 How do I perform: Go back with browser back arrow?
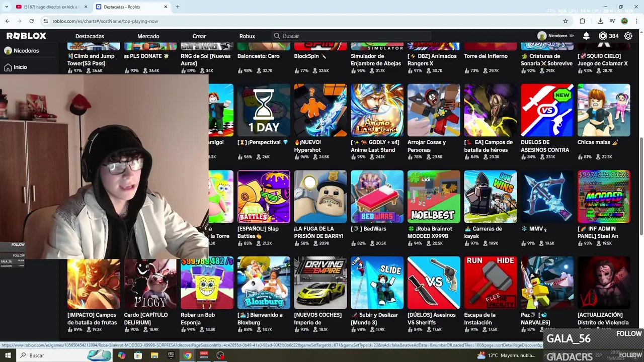pyautogui.click(x=8, y=21)
